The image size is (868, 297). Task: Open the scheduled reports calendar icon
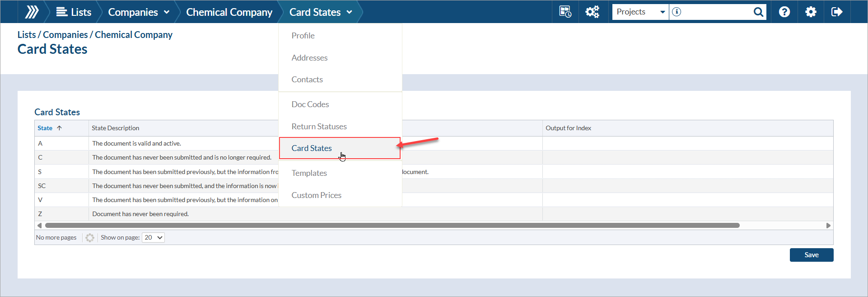click(565, 12)
